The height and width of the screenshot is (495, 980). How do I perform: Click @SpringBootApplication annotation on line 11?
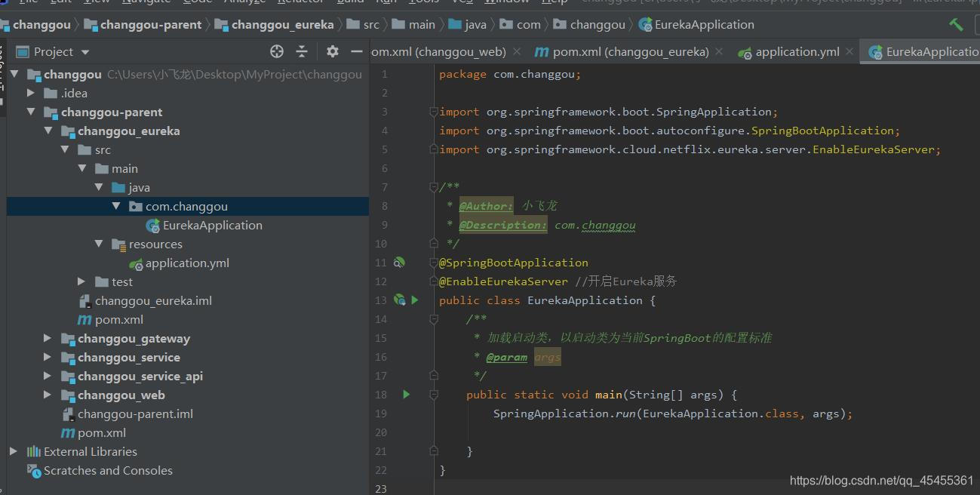[x=514, y=263]
